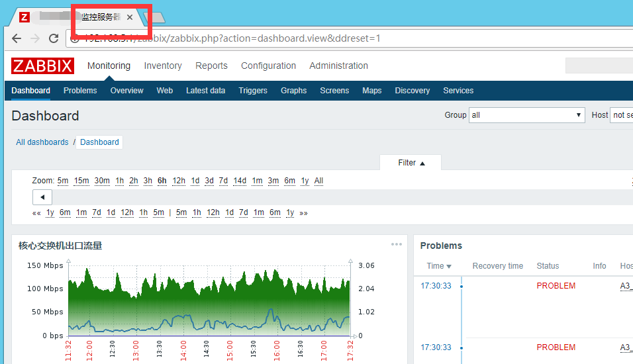This screenshot has height=364, width=633.
Task: Open the Configuration menu
Action: (268, 66)
